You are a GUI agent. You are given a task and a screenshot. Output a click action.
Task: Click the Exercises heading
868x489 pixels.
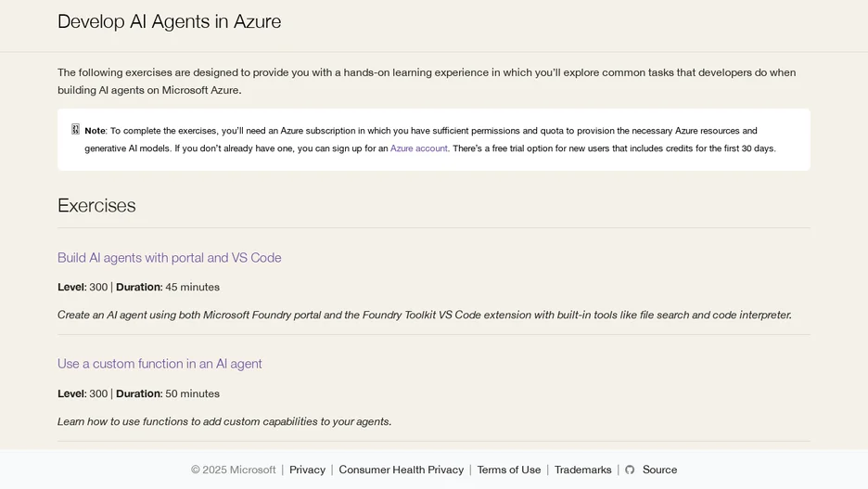tap(96, 205)
